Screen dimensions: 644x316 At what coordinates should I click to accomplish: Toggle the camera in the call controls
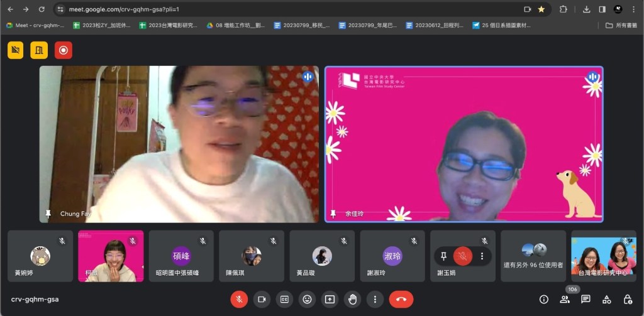[262, 300]
